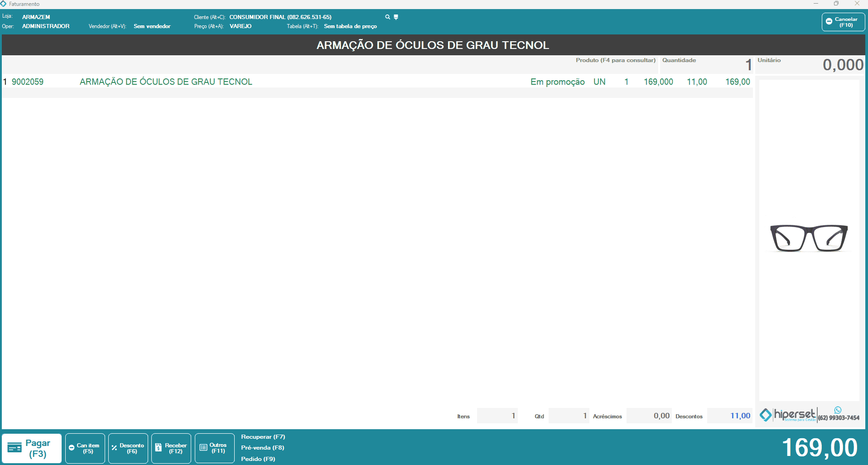868x465 pixels.
Task: Apply a discount with Desconto (F6)
Action: point(128,448)
